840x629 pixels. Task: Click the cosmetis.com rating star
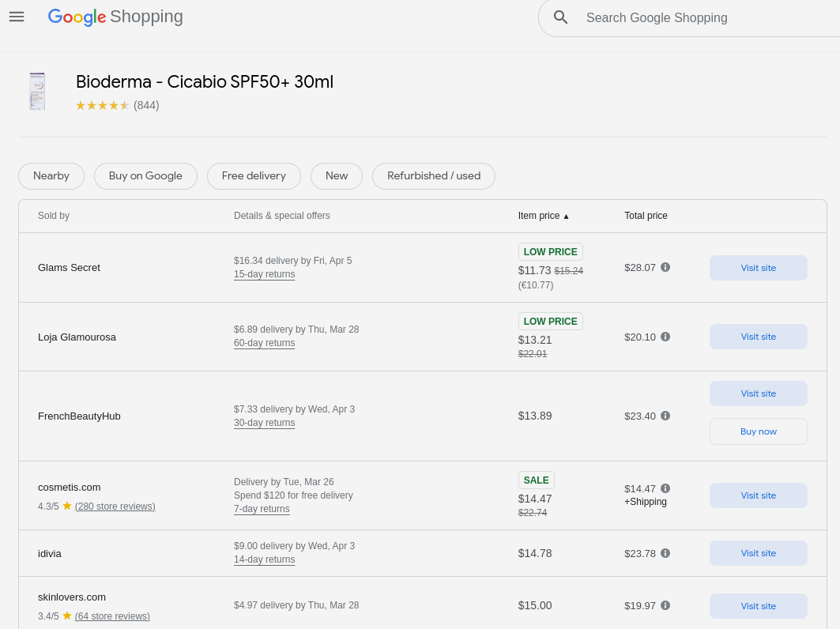[67, 506]
